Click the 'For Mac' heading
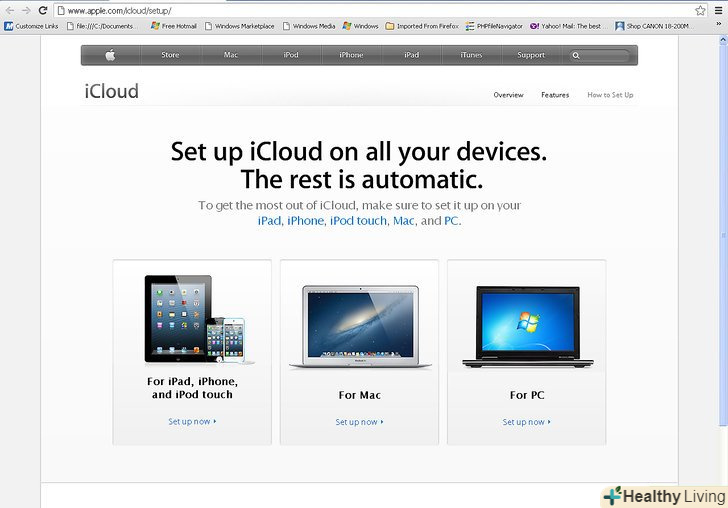 tap(359, 395)
